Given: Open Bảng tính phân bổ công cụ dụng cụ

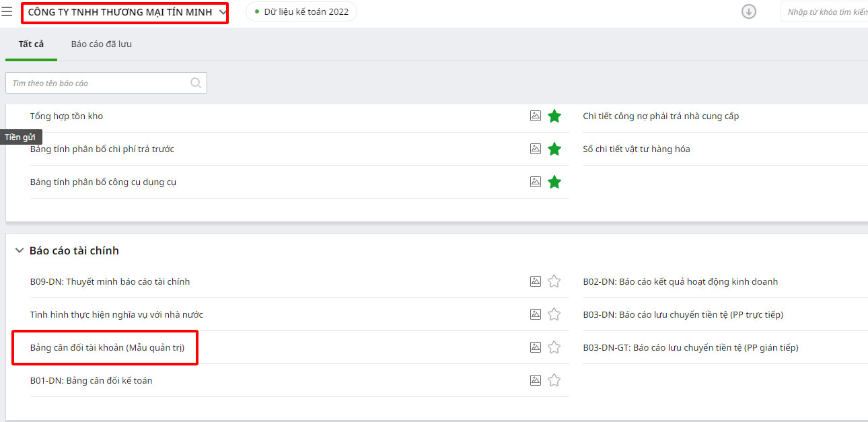Looking at the screenshot, I should coord(104,182).
